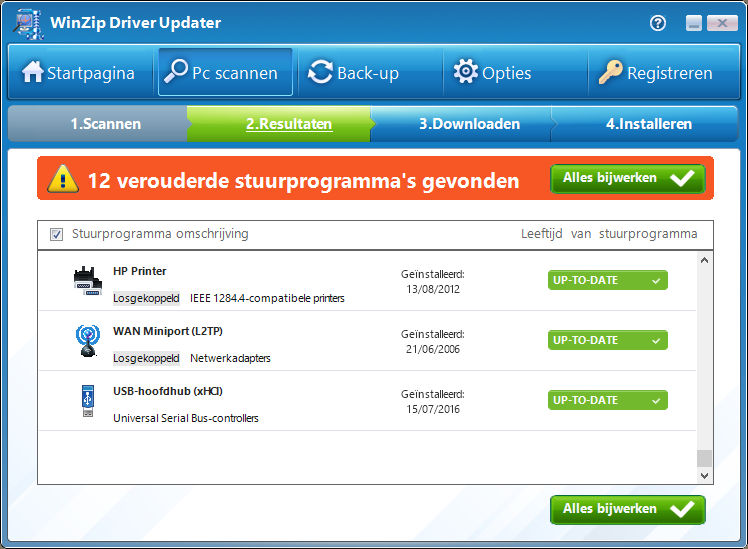Expand the UP-TO-DATE dropdown for WAN Miniport
This screenshot has height=549, width=748.
pyautogui.click(x=656, y=341)
